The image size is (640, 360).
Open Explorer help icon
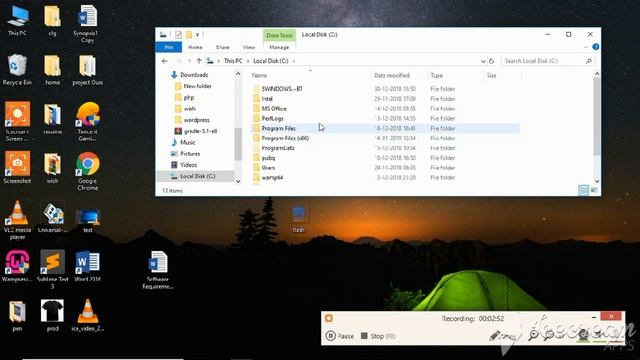[596, 47]
